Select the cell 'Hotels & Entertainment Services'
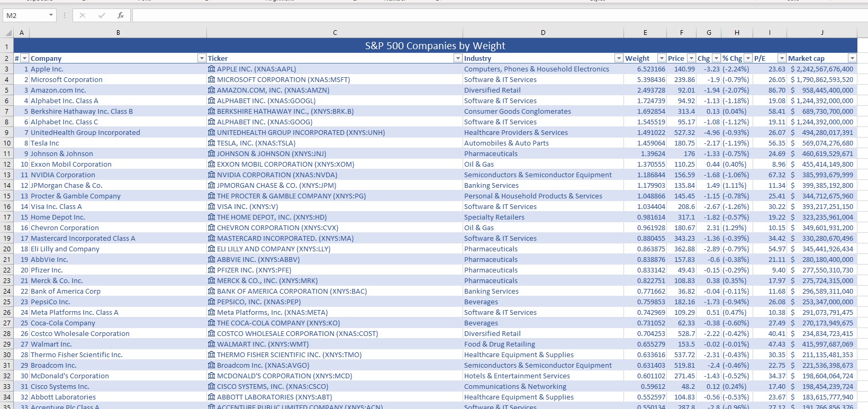 (x=543, y=376)
